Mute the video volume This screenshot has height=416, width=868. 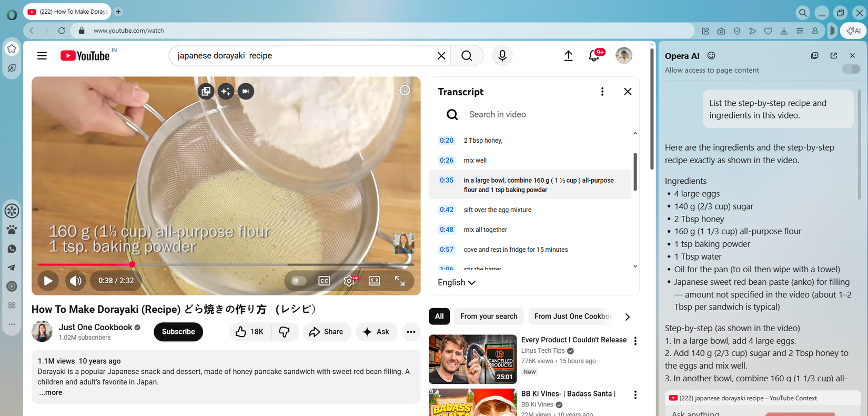75,281
